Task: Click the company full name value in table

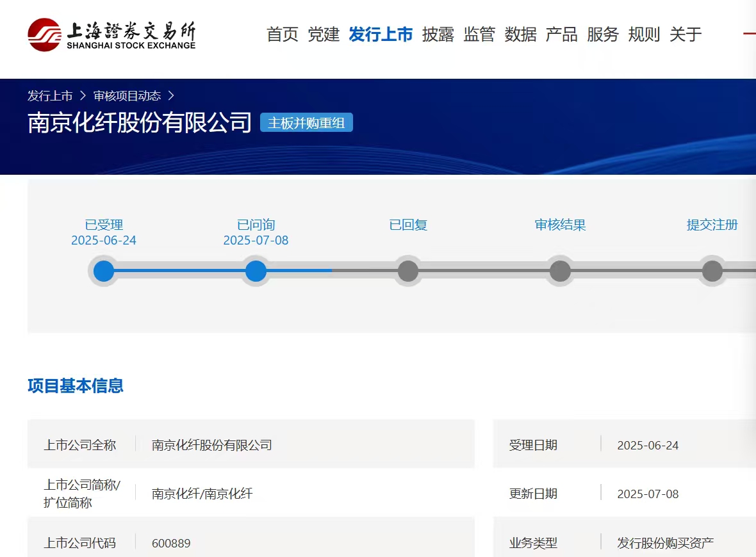Action: point(212,445)
